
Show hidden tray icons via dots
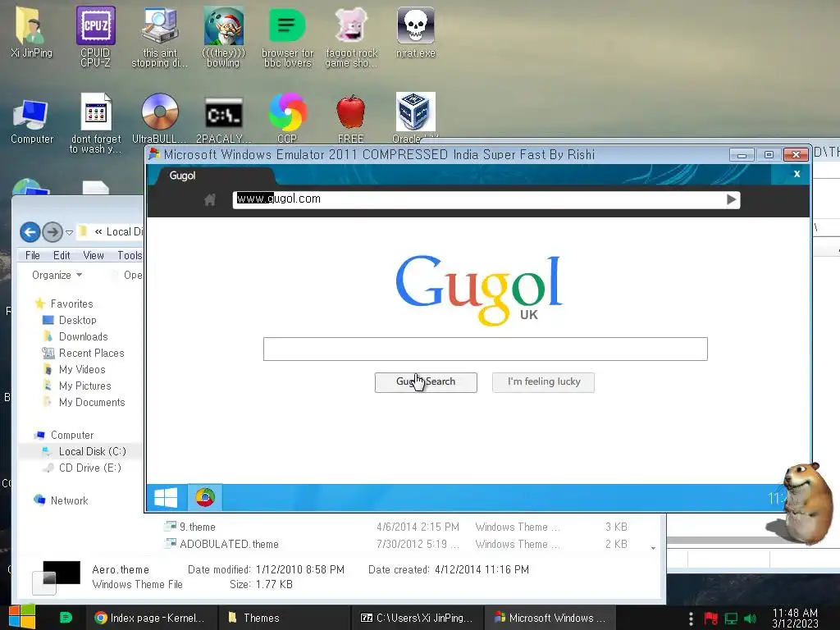tap(691, 619)
